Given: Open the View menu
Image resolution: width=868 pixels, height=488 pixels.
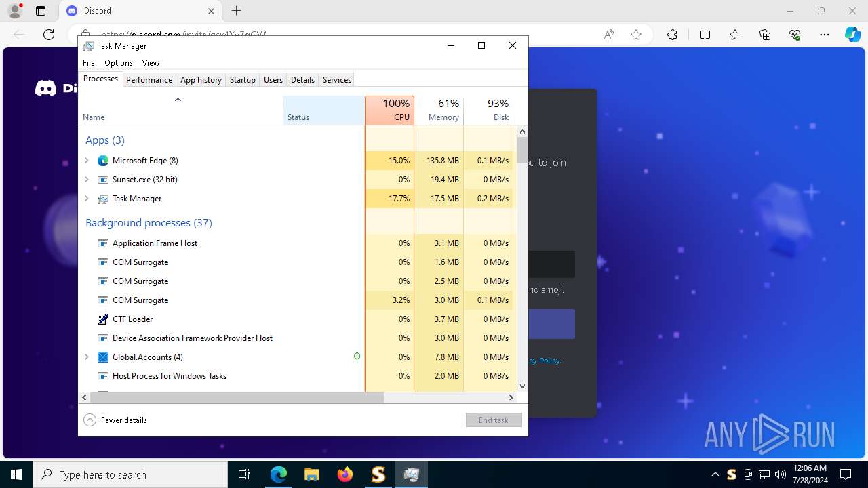Looking at the screenshot, I should click(x=151, y=63).
